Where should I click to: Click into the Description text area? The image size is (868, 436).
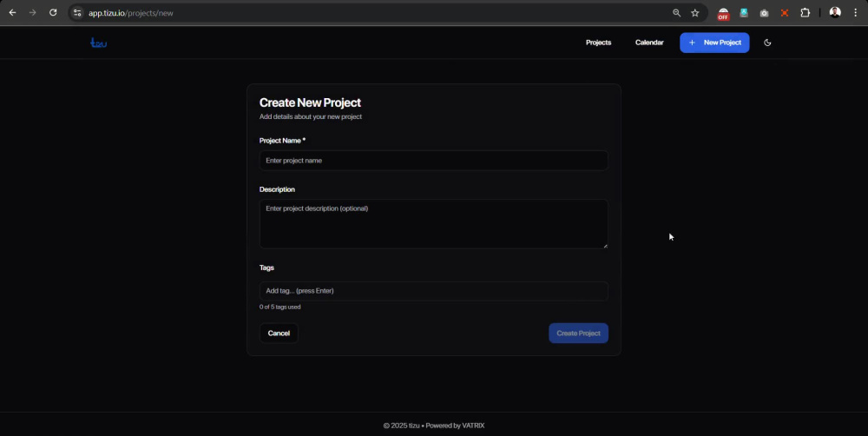[433, 224]
